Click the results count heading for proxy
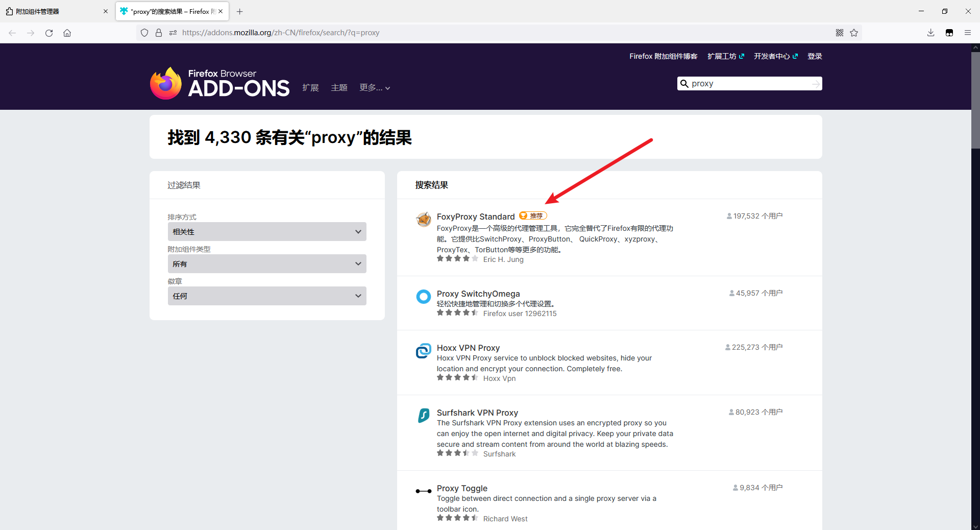Image resolution: width=980 pixels, height=530 pixels. point(290,137)
